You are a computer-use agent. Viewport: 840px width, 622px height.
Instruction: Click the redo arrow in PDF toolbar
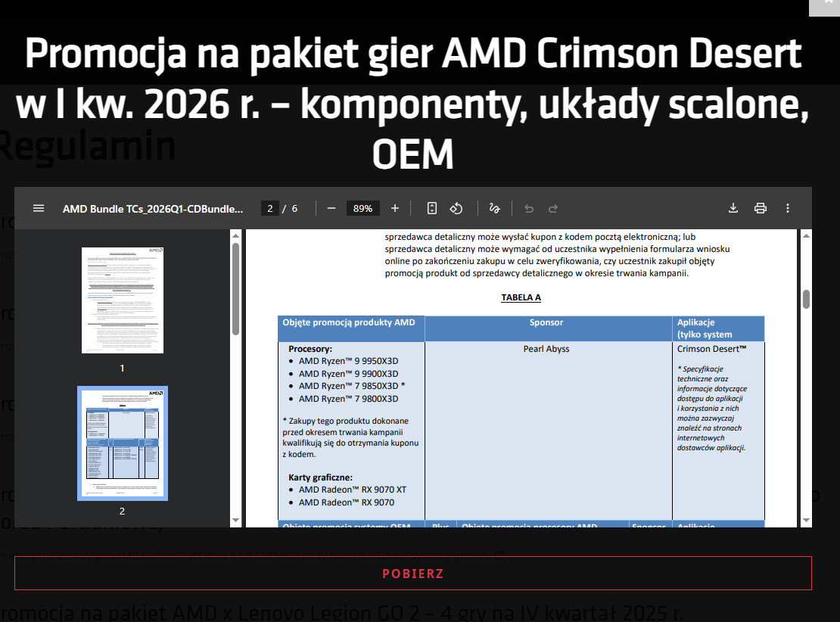(553, 208)
